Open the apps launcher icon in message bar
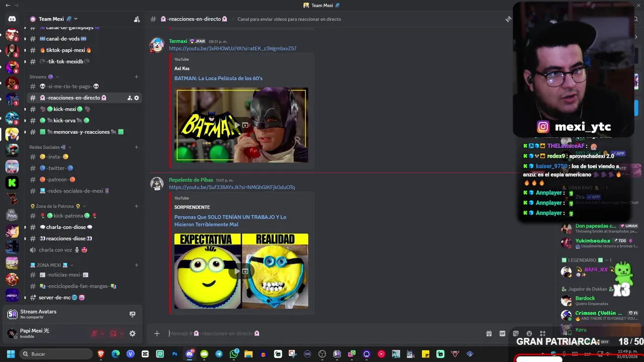 (x=542, y=333)
